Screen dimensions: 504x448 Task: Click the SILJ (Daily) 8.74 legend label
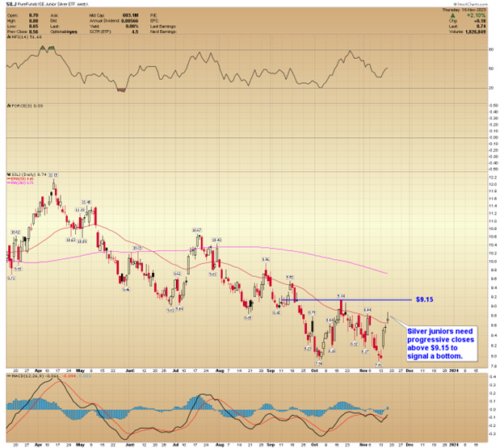pos(27,174)
